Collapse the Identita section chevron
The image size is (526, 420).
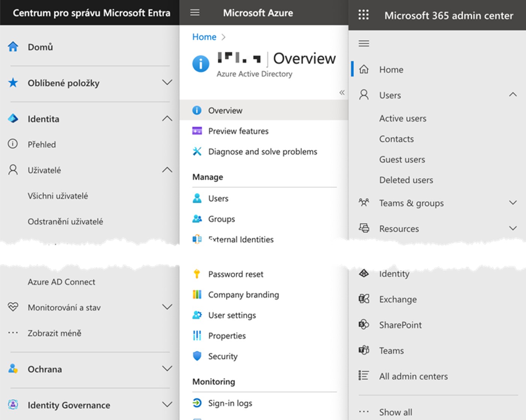[x=167, y=118]
